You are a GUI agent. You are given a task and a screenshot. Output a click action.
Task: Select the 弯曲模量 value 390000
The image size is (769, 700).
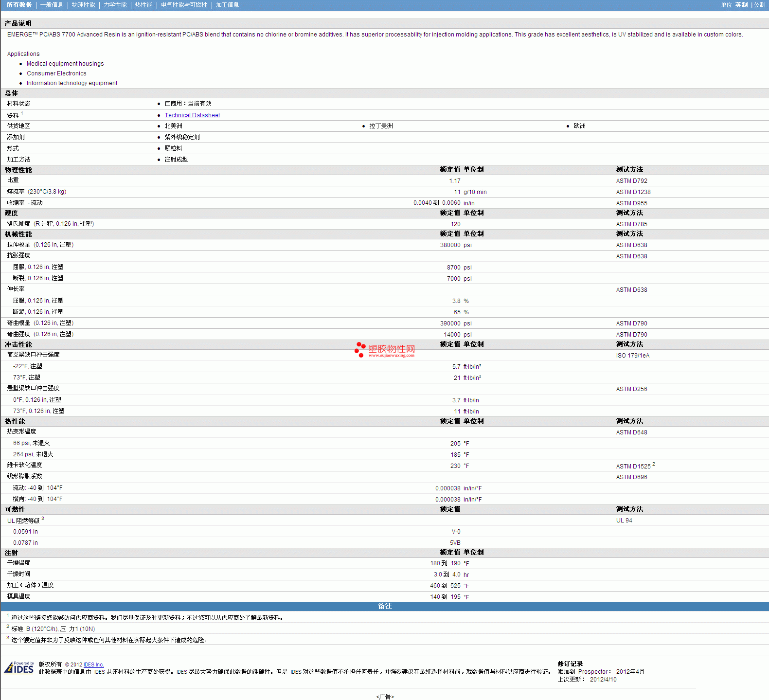[x=450, y=323]
